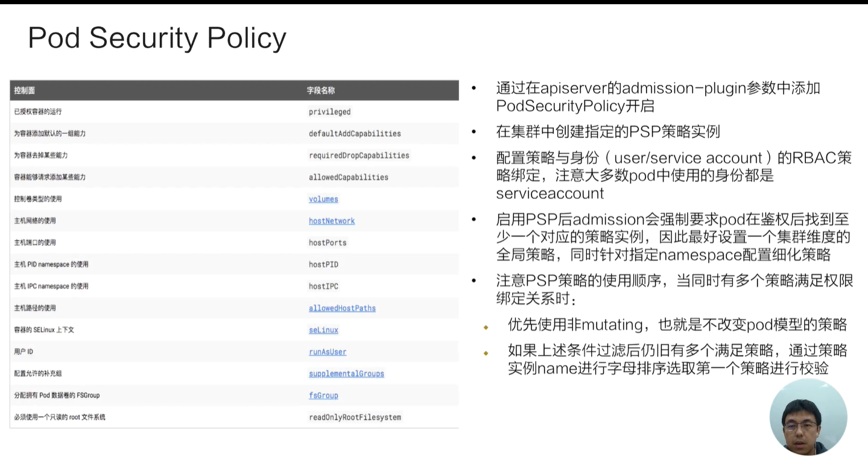Click the bullet starting 启用PSP后admission
Screen dimensions: 868x457
[x=673, y=237]
